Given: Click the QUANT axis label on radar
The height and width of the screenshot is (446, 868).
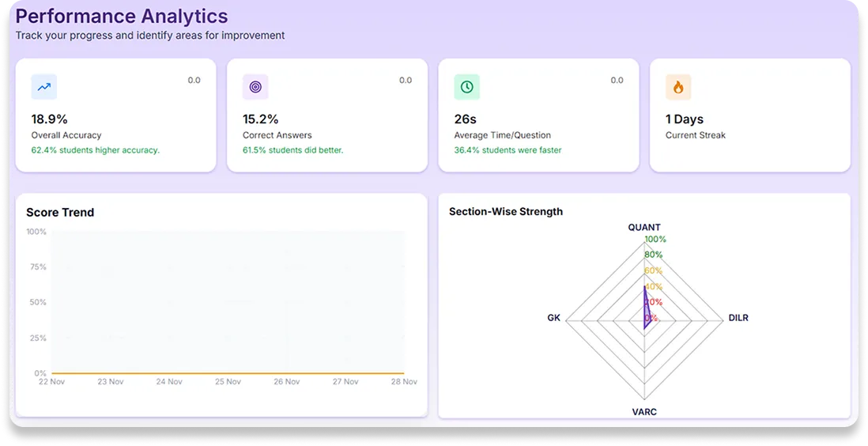Looking at the screenshot, I should point(644,228).
